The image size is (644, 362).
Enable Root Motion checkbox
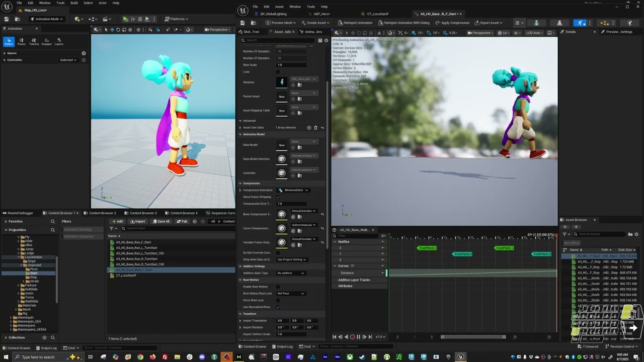[x=278, y=287]
